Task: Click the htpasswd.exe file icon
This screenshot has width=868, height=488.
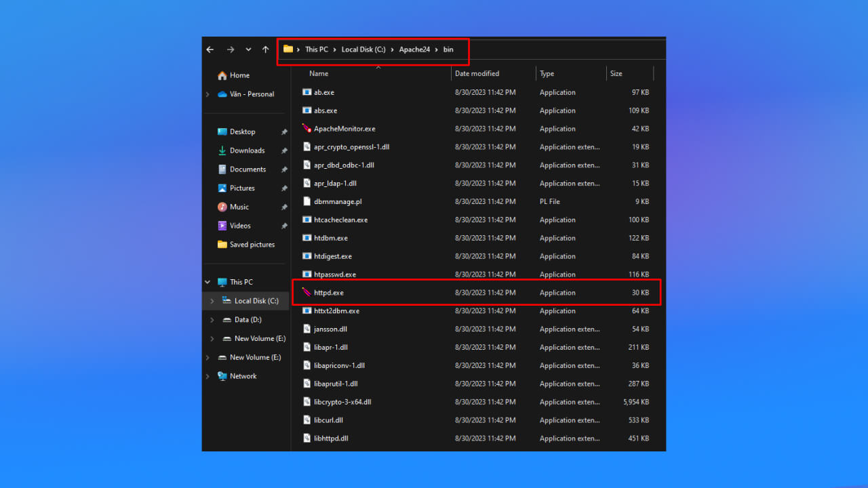Action: pos(307,274)
